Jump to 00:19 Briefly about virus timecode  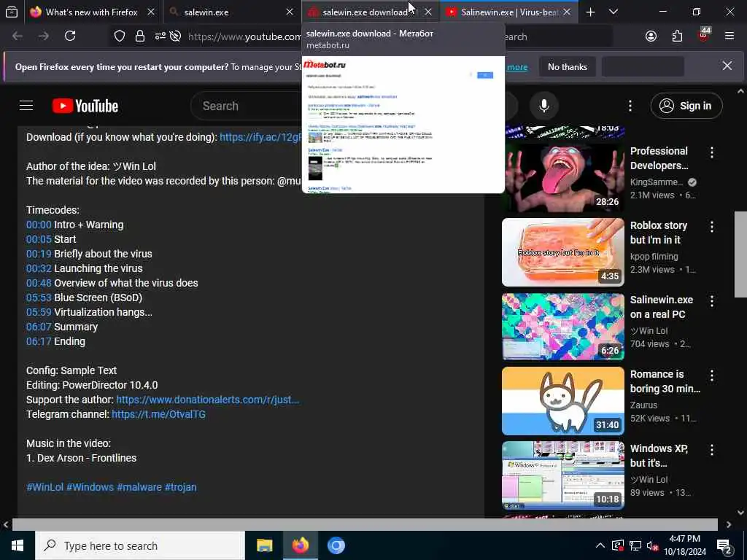click(39, 254)
